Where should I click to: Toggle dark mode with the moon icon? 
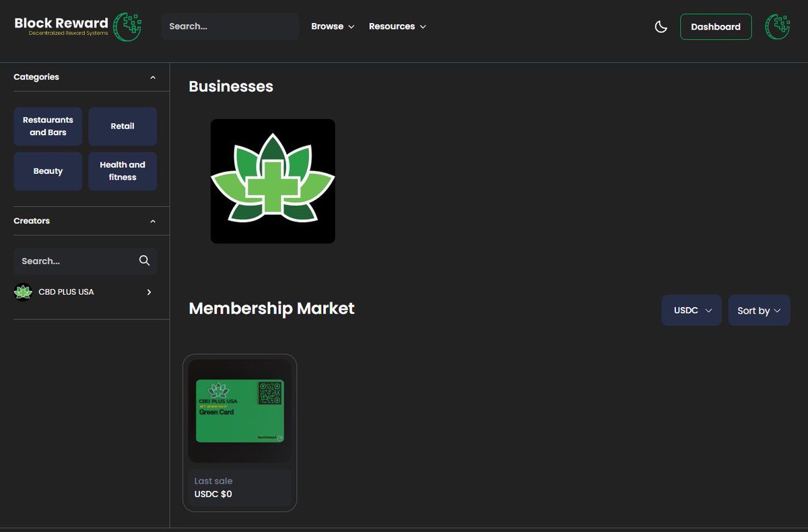coord(661,26)
